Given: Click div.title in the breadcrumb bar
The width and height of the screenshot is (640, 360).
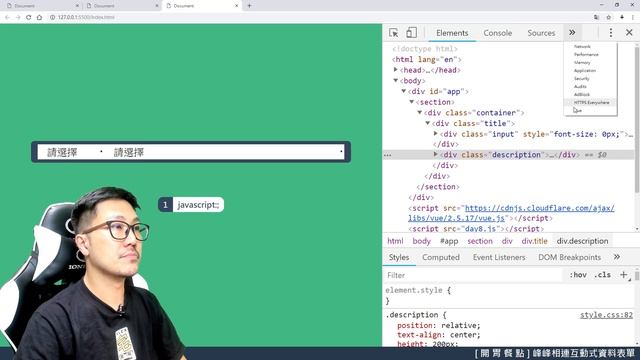Looking at the screenshot, I should pyautogui.click(x=534, y=241).
